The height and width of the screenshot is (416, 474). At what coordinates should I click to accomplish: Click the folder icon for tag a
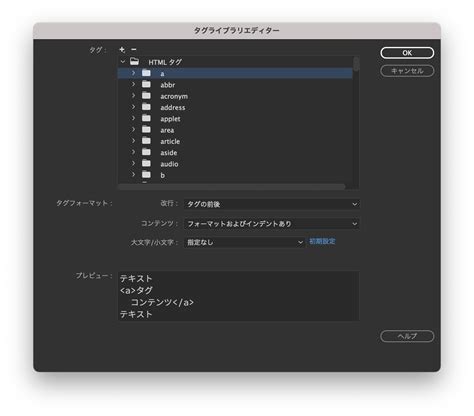pyautogui.click(x=146, y=73)
